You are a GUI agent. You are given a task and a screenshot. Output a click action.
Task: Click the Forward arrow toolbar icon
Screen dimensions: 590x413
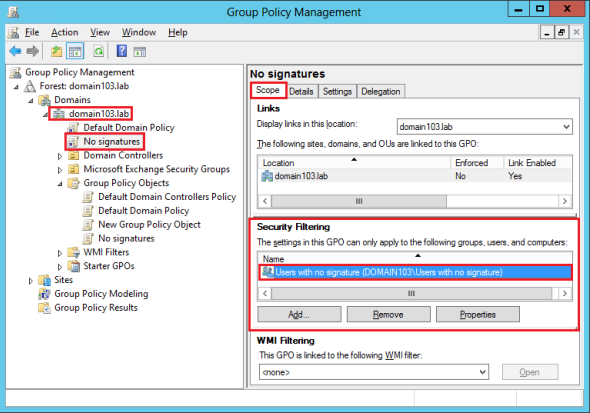[x=33, y=51]
